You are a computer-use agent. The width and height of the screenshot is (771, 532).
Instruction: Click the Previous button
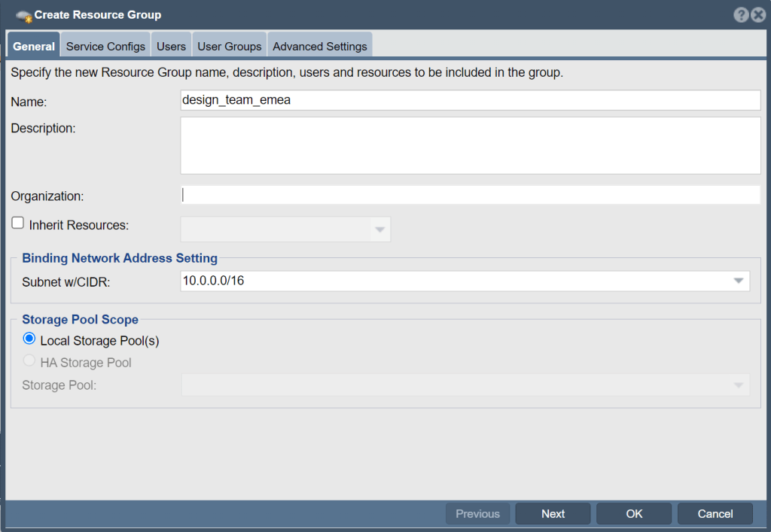477,513
